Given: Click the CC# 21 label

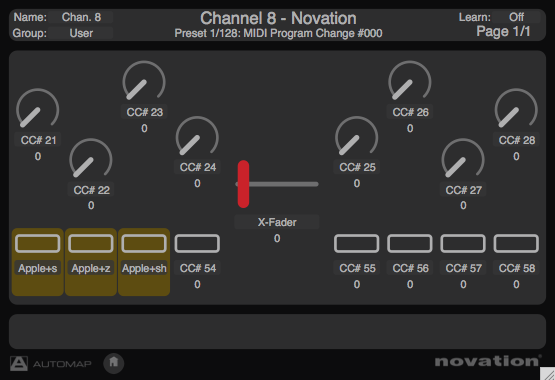Looking at the screenshot, I should (x=38, y=140).
